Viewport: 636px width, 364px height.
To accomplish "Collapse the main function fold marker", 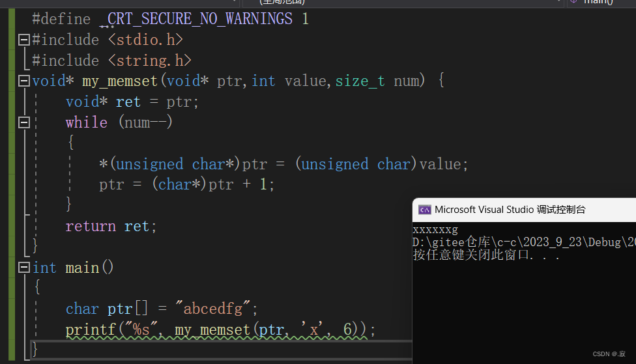I will click(24, 268).
